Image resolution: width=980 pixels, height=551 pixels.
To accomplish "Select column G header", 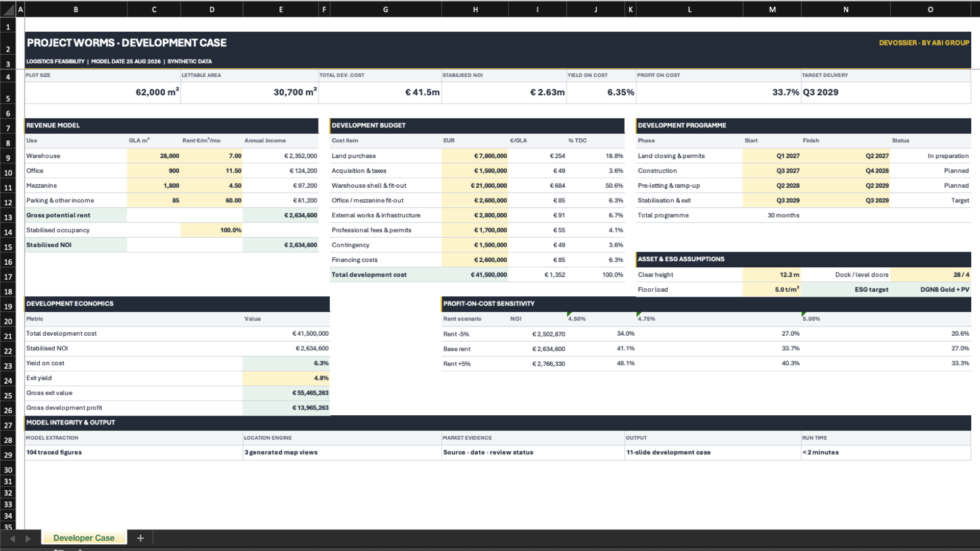I will (385, 9).
